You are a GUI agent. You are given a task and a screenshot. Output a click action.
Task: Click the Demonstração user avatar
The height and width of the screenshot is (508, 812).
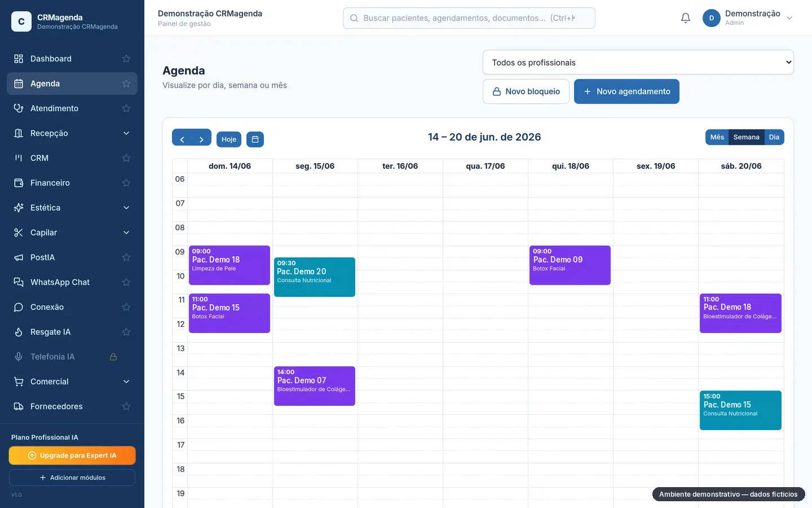712,18
